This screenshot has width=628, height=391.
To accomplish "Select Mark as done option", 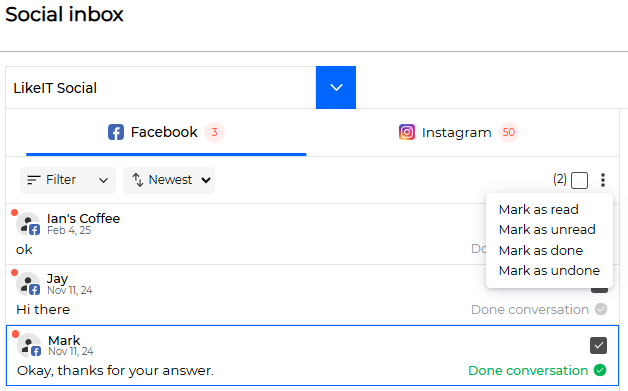I will click(541, 250).
